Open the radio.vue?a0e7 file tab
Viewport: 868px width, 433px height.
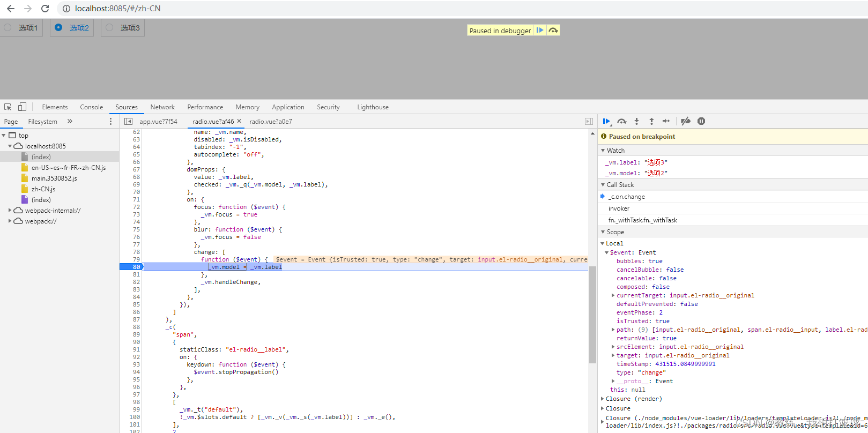[271, 122]
